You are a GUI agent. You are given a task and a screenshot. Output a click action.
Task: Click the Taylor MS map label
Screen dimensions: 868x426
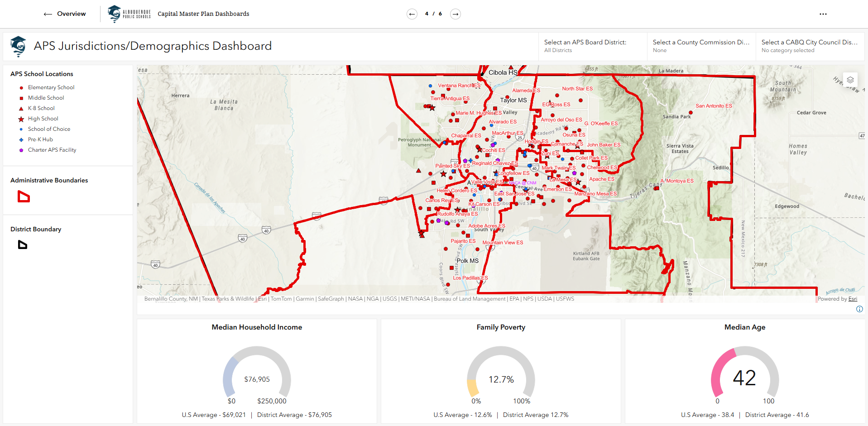513,101
